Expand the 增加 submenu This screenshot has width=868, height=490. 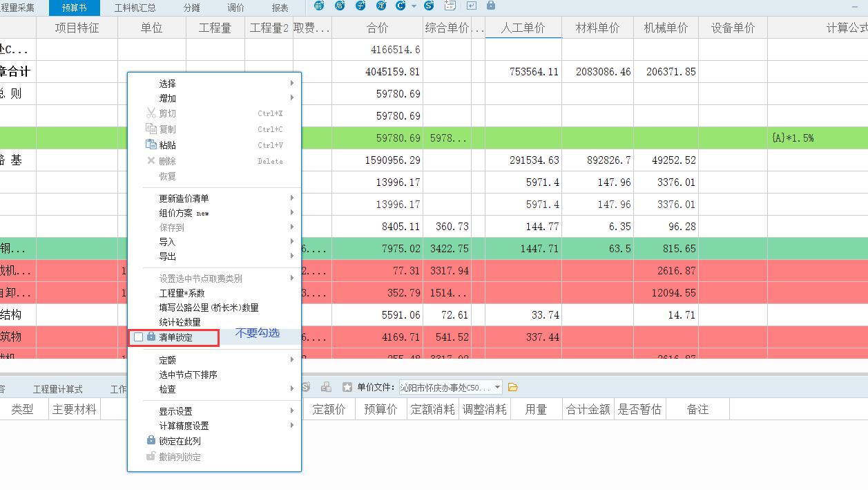coord(214,99)
